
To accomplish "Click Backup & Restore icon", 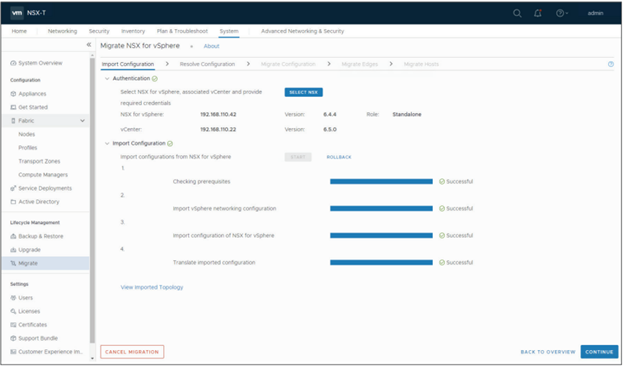I will (13, 236).
